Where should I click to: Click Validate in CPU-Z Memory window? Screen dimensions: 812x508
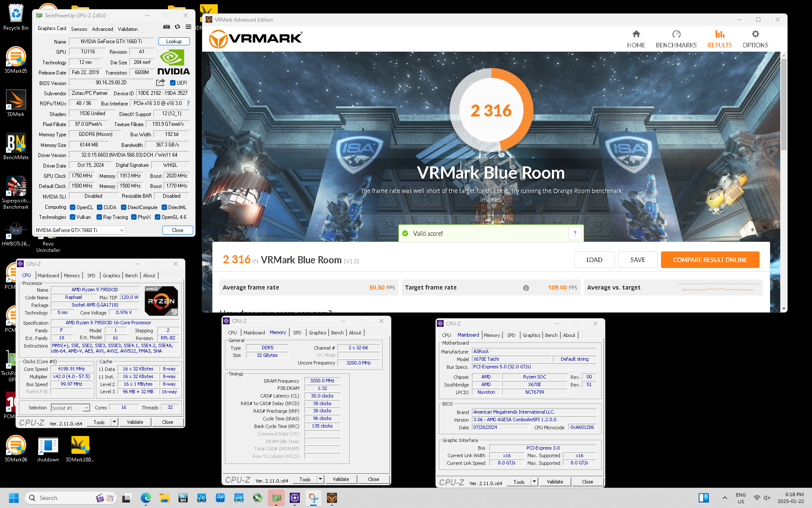341,479
